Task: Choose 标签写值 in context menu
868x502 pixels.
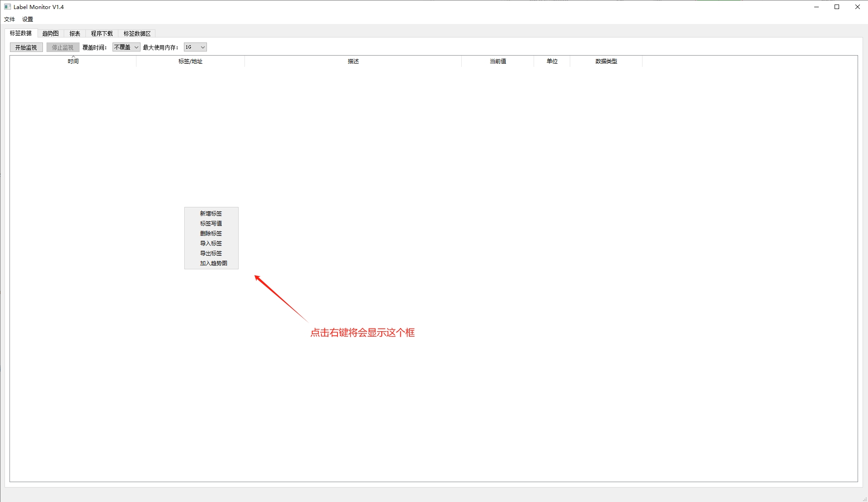Action: click(211, 224)
